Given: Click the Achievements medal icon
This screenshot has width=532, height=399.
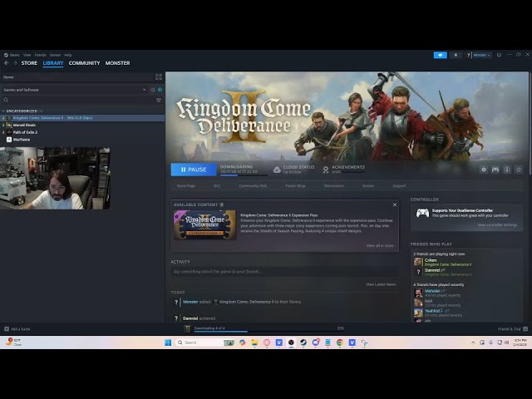Looking at the screenshot, I should 326,170.
